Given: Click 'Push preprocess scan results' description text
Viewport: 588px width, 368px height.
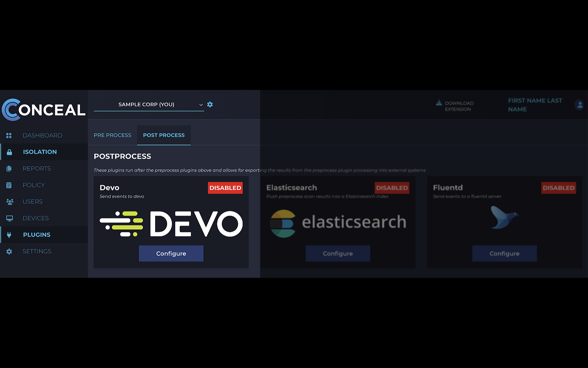Looking at the screenshot, I should coord(327,197).
